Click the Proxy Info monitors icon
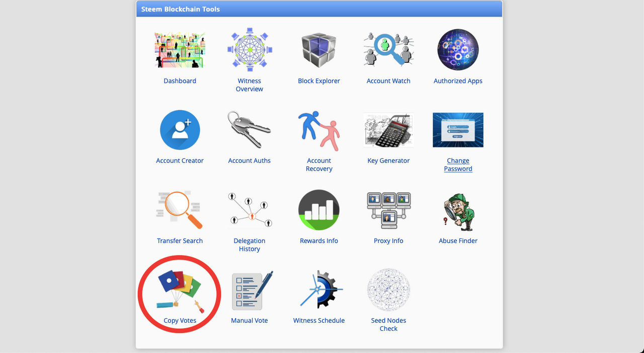644x353 pixels. click(x=388, y=210)
